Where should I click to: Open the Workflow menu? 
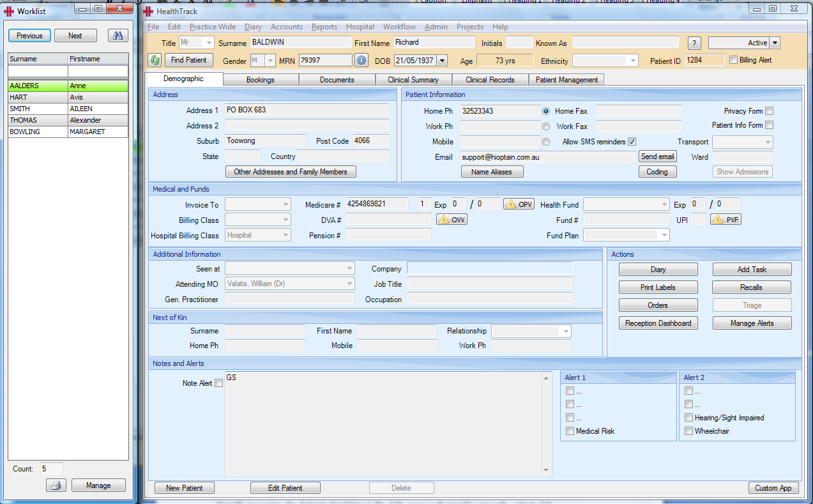399,27
